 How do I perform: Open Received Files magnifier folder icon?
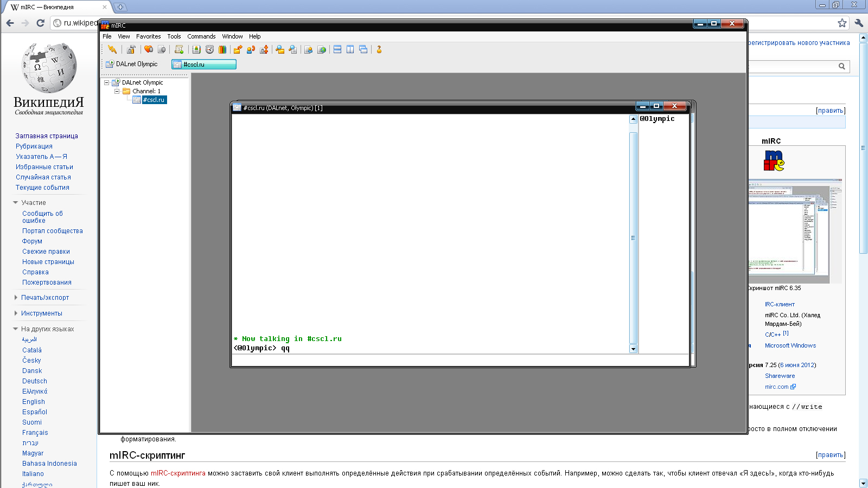coord(280,49)
